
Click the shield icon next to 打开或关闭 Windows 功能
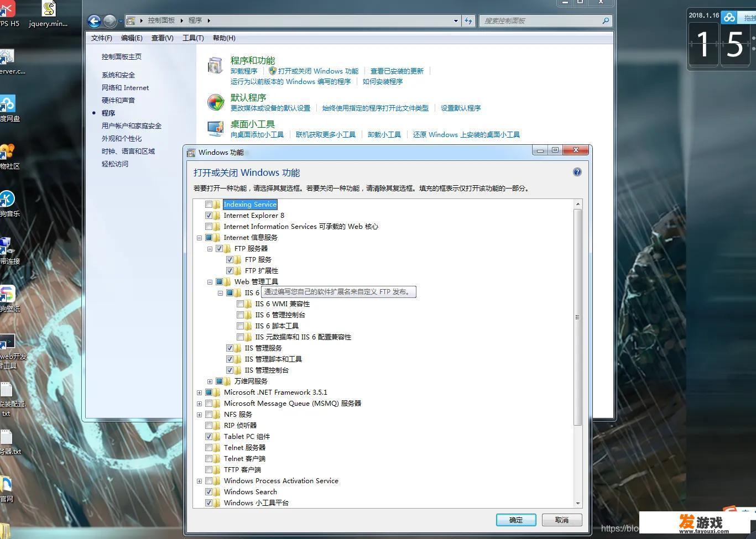pyautogui.click(x=272, y=71)
